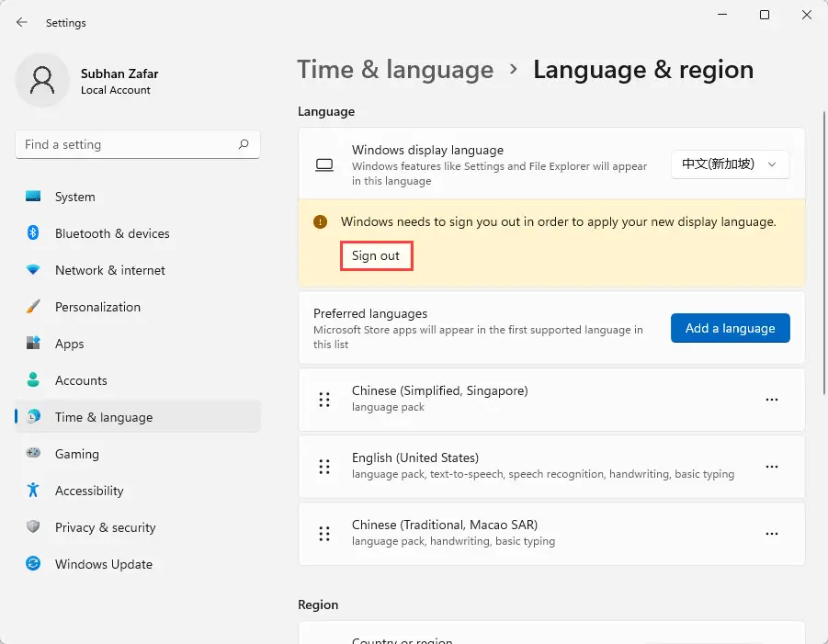Click the drag handle for English (United States)
The image size is (828, 644).
tap(324, 467)
